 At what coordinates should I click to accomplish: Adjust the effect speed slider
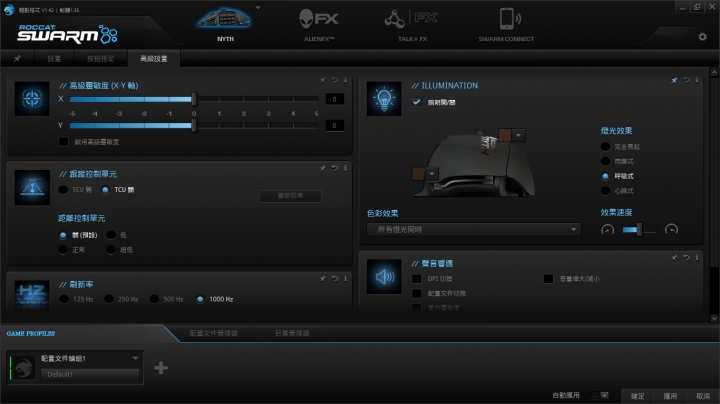tap(639, 230)
